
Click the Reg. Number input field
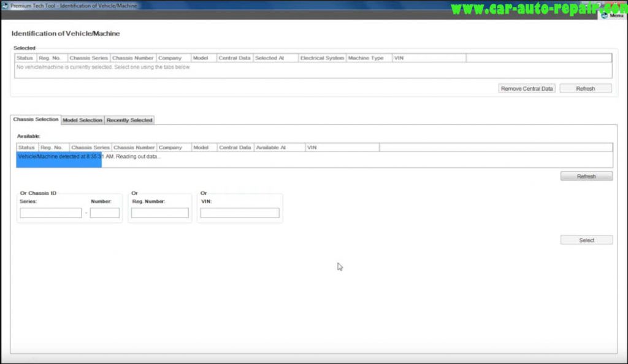click(x=159, y=213)
